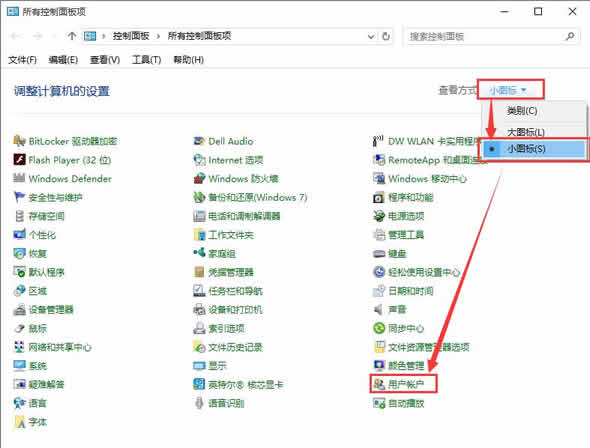Image resolution: width=590 pixels, height=448 pixels.
Task: Open the Flash Player (32 位) icon
Action: [x=19, y=160]
